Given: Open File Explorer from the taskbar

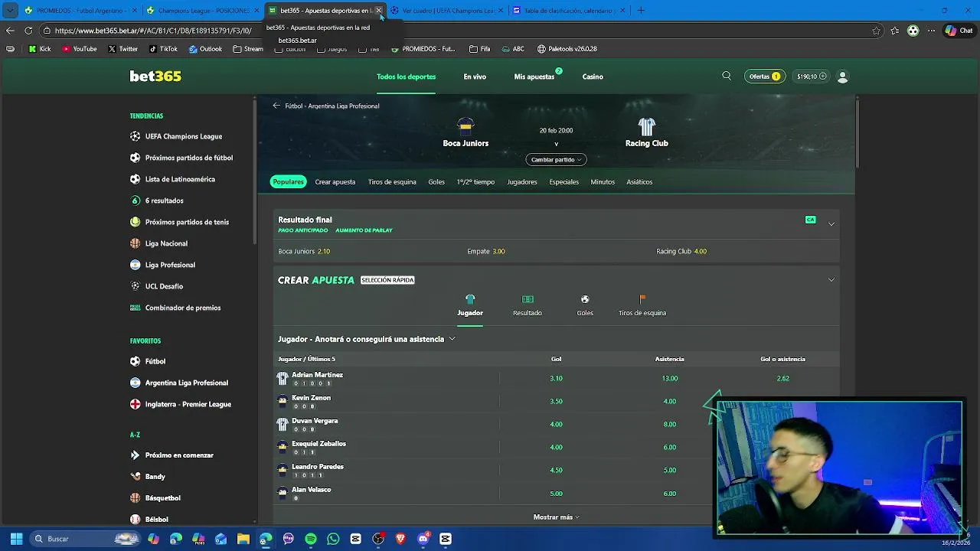Looking at the screenshot, I should [x=243, y=539].
